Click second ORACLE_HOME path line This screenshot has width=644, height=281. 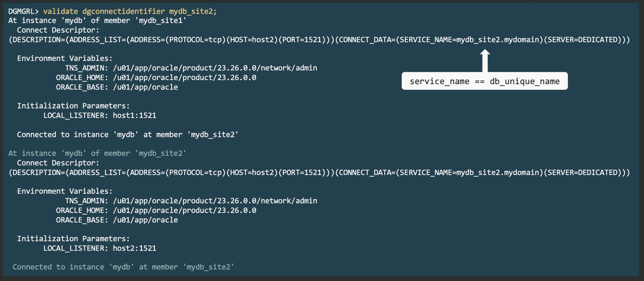156,210
